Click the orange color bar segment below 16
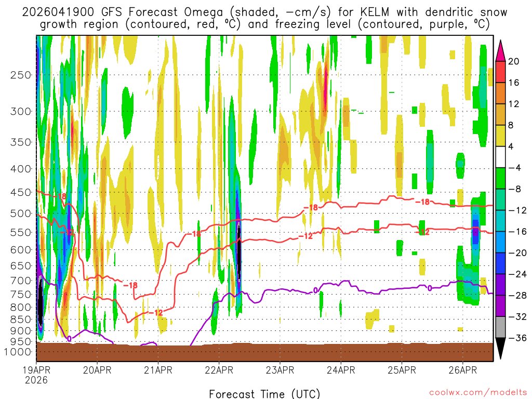 [x=500, y=94]
